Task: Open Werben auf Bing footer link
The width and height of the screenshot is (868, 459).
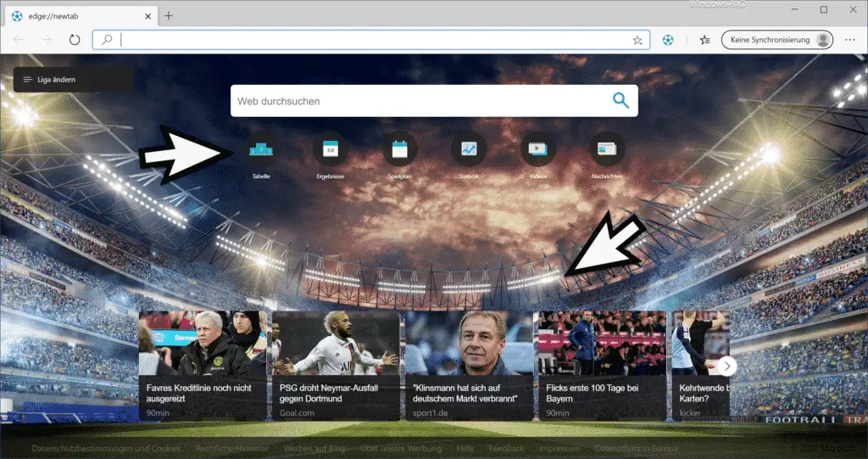Action: pyautogui.click(x=314, y=449)
